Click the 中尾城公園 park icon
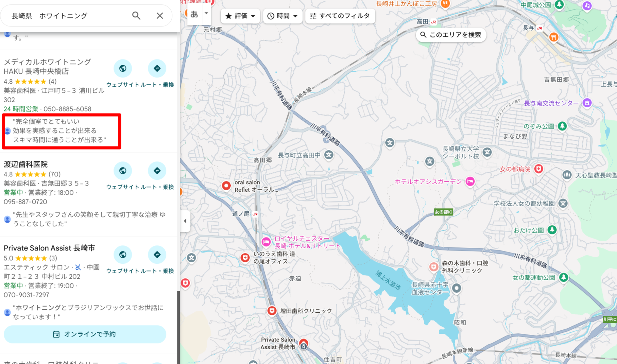The height and width of the screenshot is (364, 617). tap(559, 5)
